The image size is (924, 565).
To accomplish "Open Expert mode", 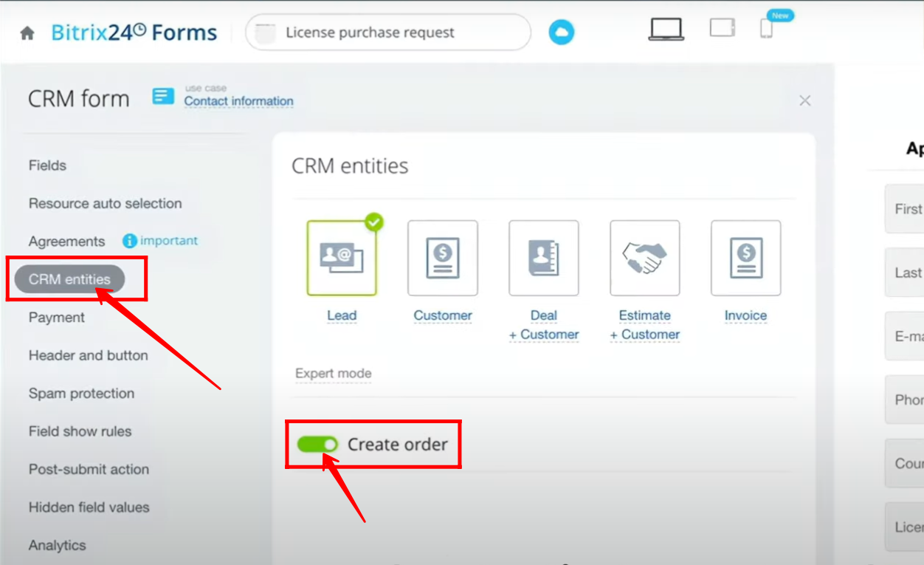I will (x=334, y=374).
